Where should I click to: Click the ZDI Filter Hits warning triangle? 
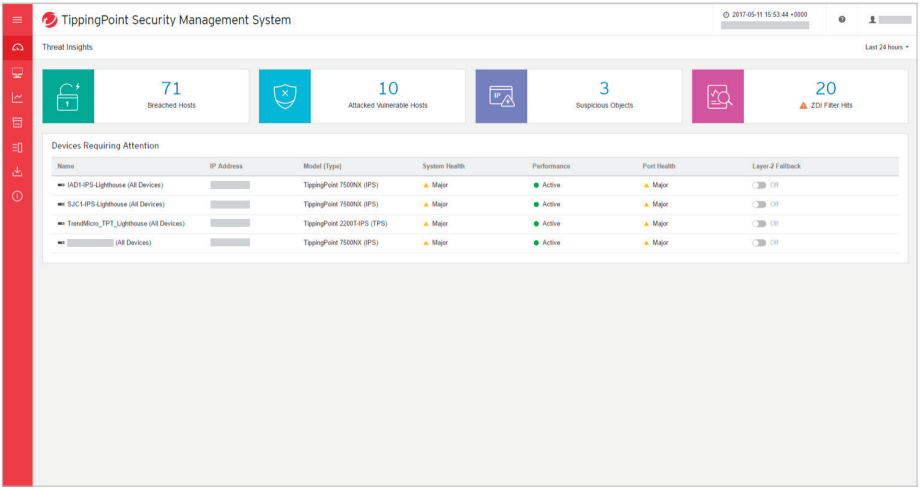click(803, 105)
